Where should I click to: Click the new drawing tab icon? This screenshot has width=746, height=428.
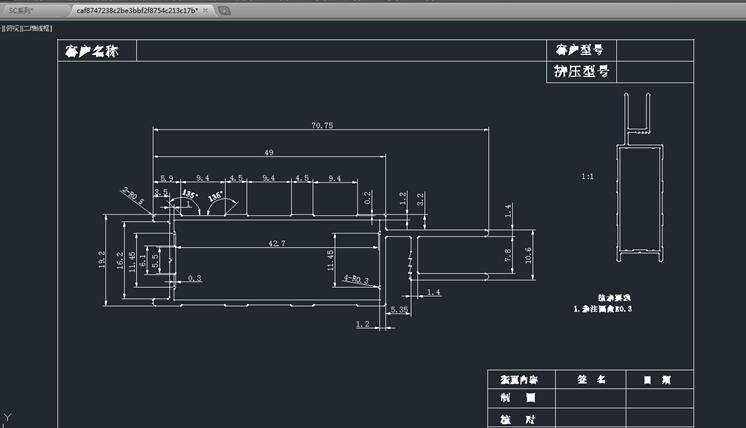224,10
